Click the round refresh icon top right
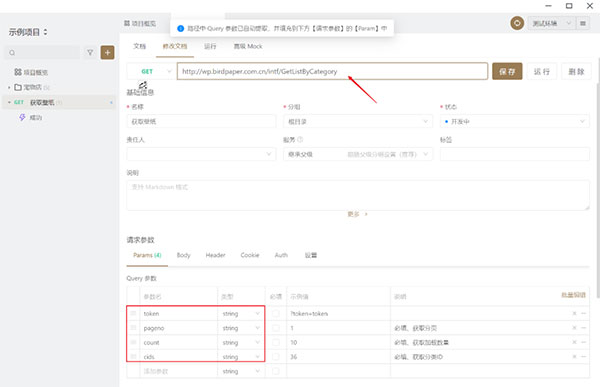 pos(517,23)
